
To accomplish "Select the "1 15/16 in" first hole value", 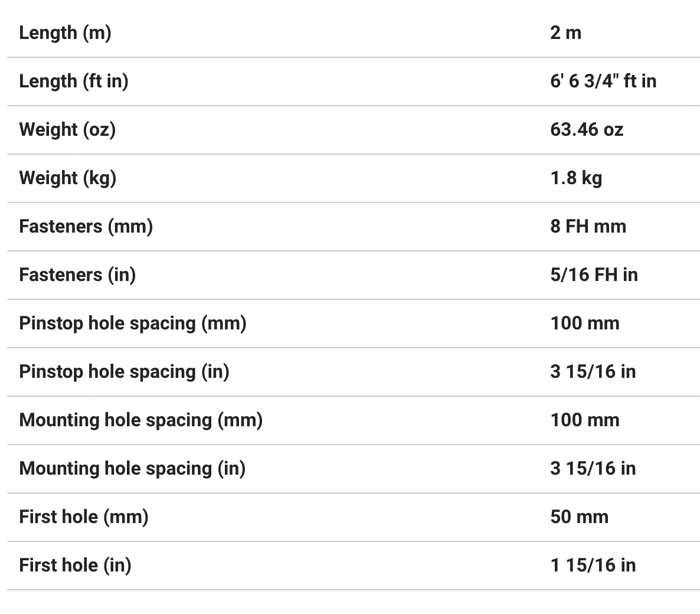I will click(x=593, y=565).
